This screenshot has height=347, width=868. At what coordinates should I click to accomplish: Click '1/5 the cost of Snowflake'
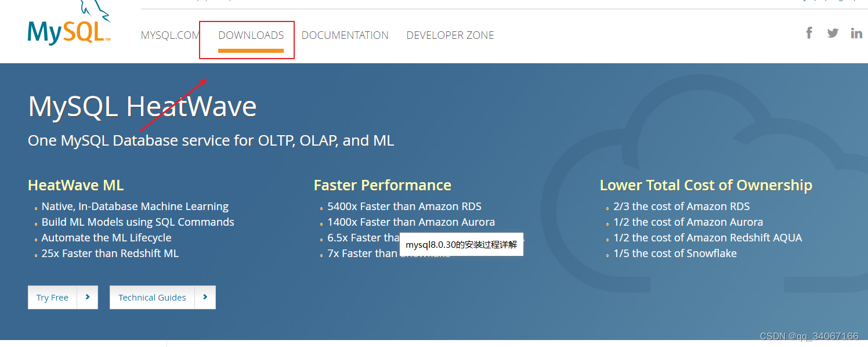tap(675, 254)
